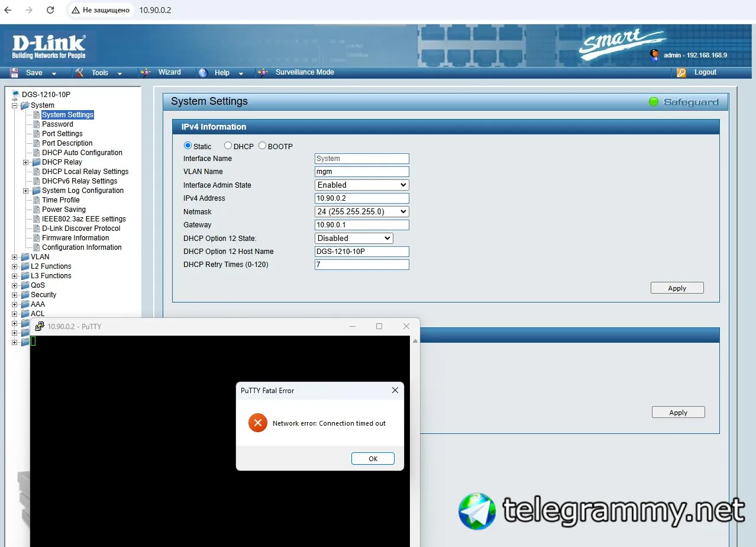Click the browser reload icon
756x547 pixels.
pyautogui.click(x=50, y=10)
